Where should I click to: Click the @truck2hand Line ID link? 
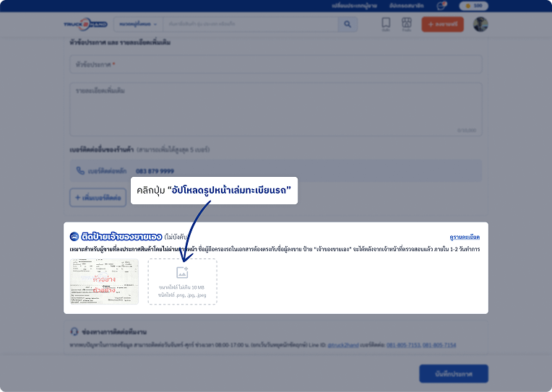[x=343, y=345]
